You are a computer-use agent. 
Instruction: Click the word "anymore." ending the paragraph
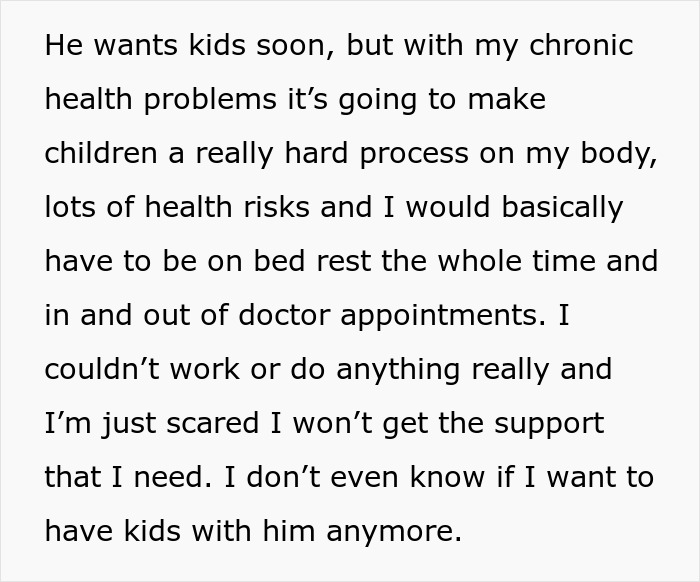394,532
